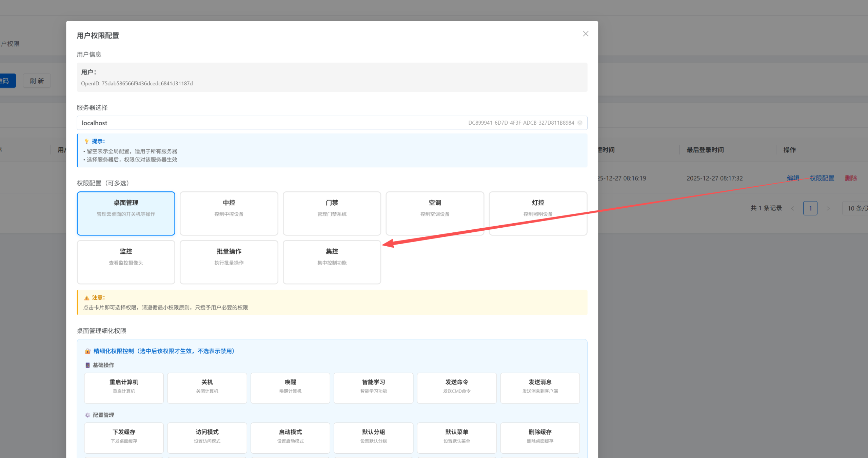This screenshot has width=868, height=458.
Task: Enable the 门禁 permission card
Action: point(332,213)
